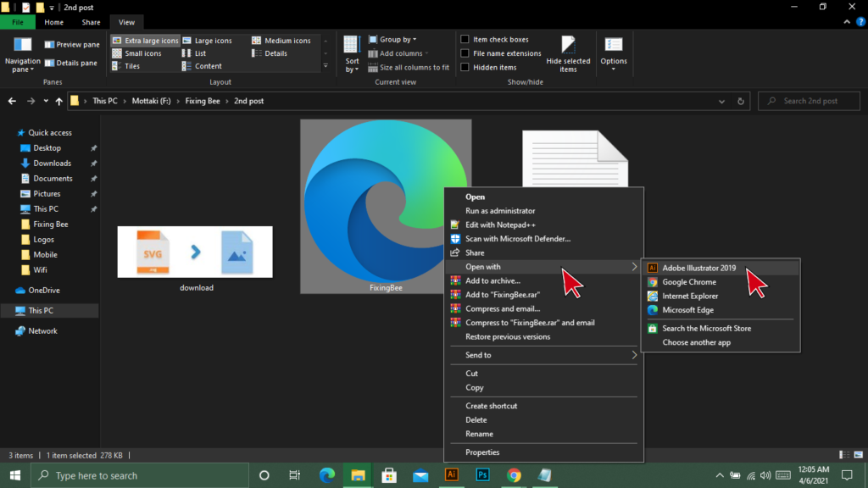The height and width of the screenshot is (488, 868).
Task: Click the Navigation pane button
Action: (x=23, y=54)
